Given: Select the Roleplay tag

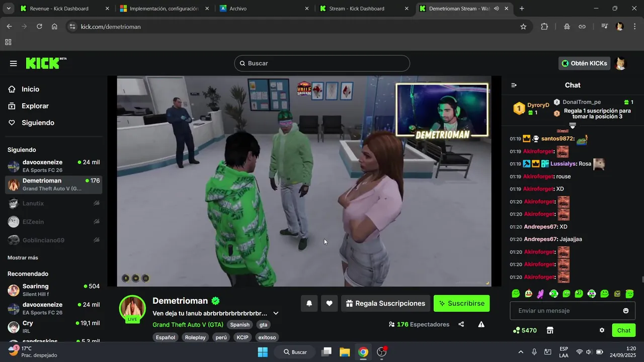Looking at the screenshot, I should pyautogui.click(x=195, y=337).
